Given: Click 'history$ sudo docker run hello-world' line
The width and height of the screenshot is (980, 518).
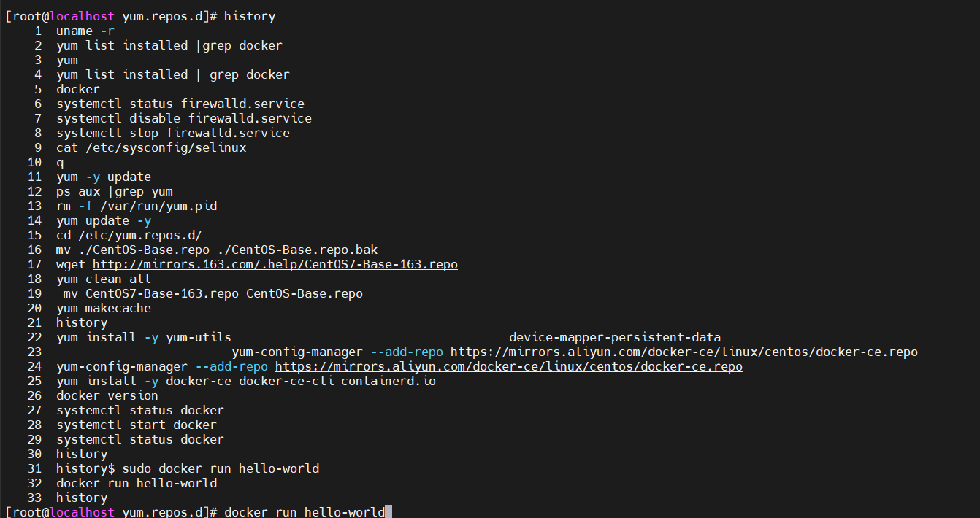Looking at the screenshot, I should pos(188,468).
